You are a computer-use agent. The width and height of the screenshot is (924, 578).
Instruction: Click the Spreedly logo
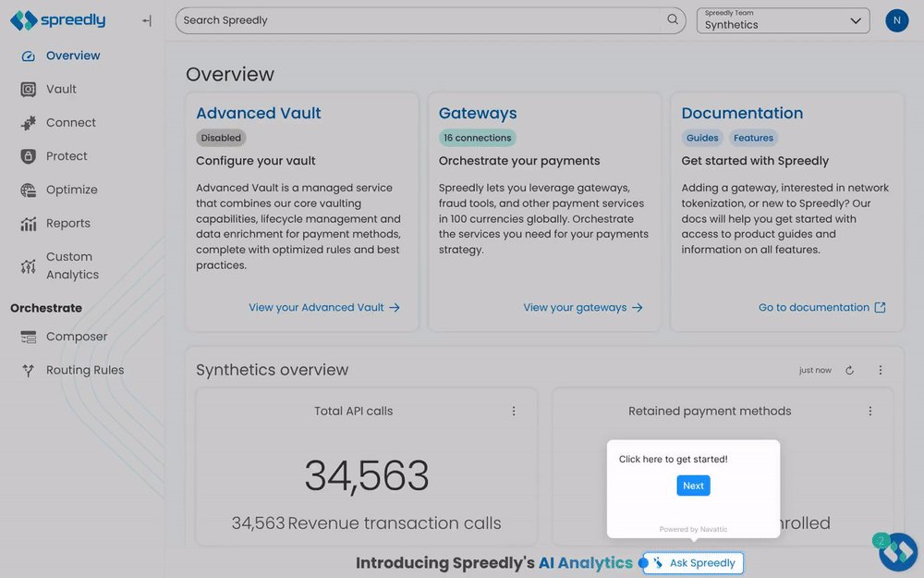click(x=57, y=20)
